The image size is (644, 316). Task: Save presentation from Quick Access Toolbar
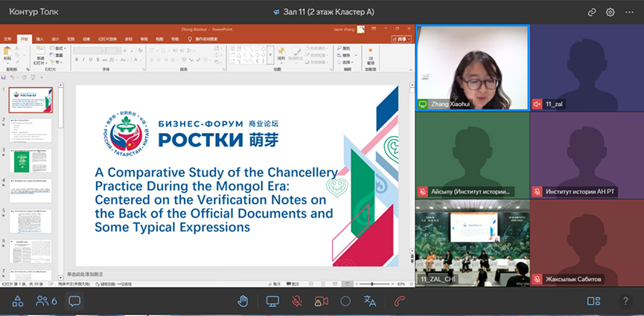coord(4,77)
